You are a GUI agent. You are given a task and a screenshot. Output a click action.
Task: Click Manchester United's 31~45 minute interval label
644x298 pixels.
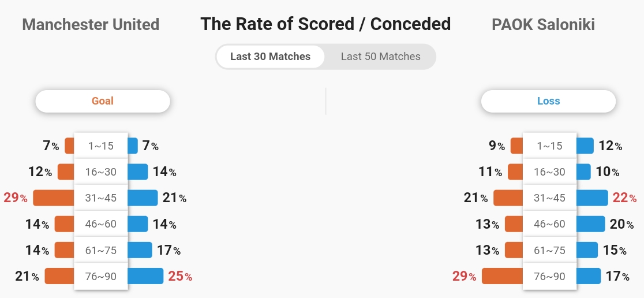101,198
